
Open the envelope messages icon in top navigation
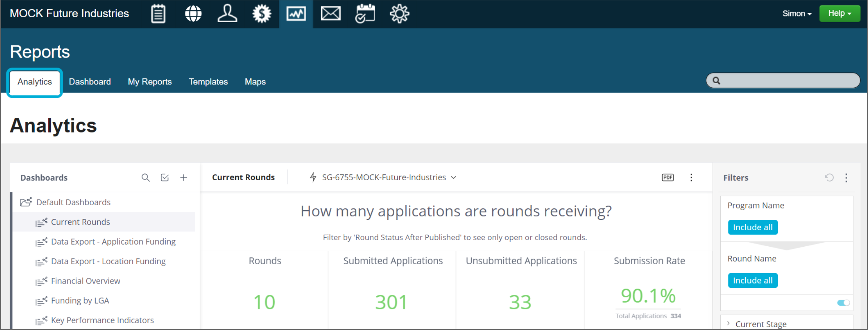pyautogui.click(x=331, y=14)
